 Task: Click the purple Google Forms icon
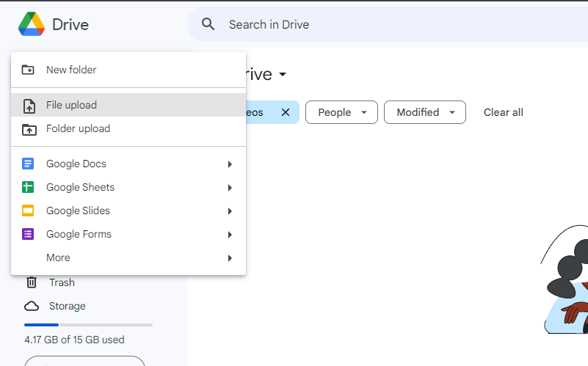click(x=28, y=234)
